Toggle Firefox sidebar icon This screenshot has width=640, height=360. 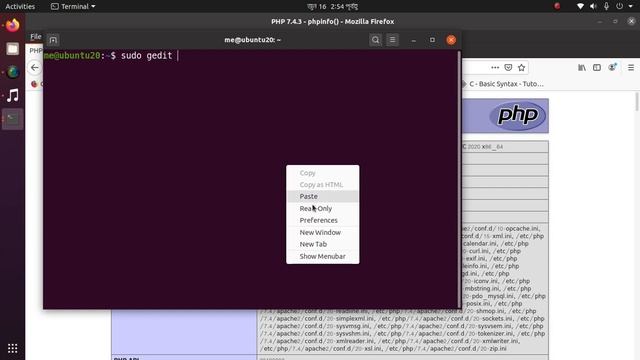click(x=597, y=68)
